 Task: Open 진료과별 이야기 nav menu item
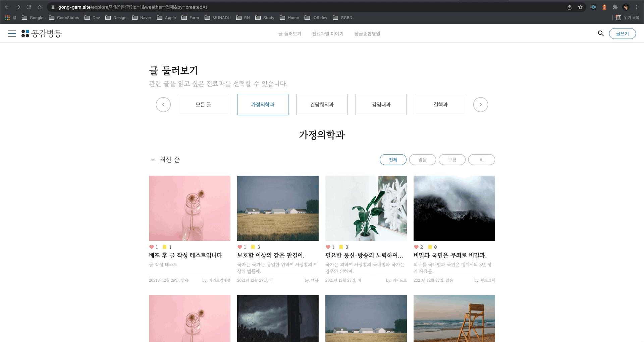[328, 34]
